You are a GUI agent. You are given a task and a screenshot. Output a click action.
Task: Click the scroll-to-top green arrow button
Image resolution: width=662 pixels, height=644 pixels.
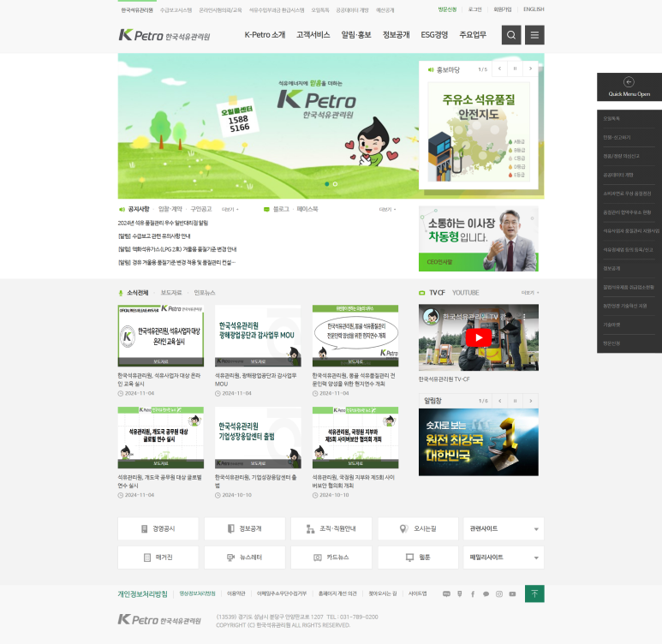tap(534, 593)
